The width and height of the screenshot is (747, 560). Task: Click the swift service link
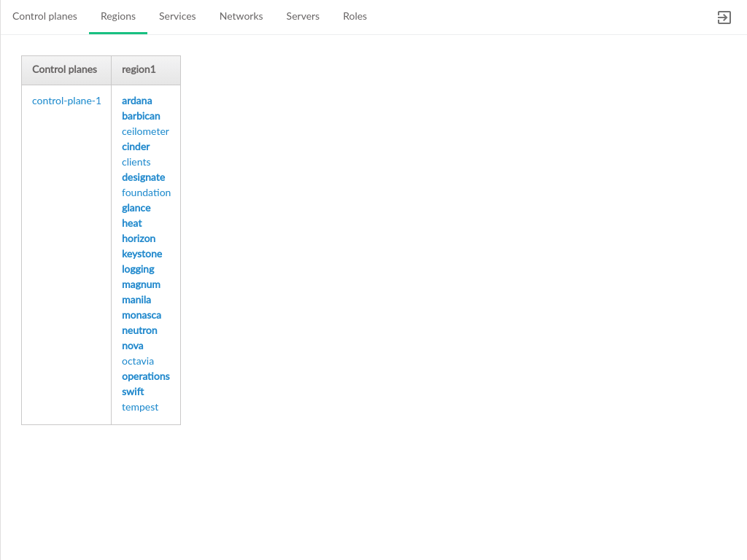(x=133, y=392)
